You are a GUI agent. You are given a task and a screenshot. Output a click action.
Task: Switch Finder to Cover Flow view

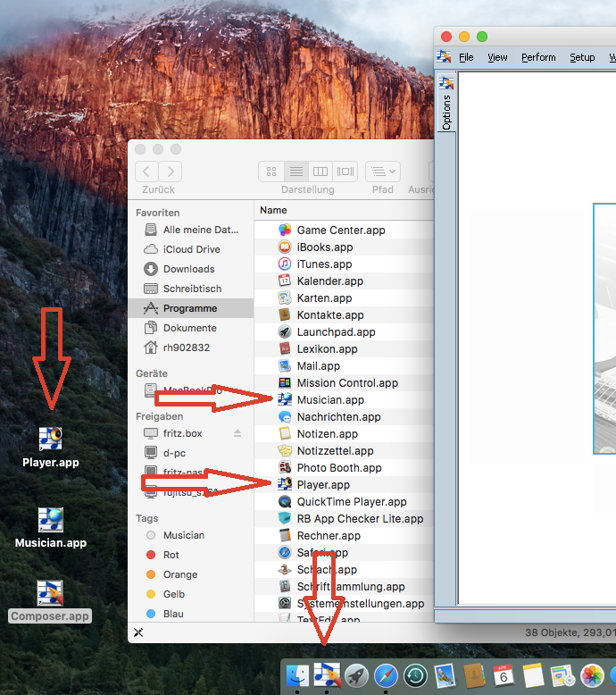[x=345, y=172]
